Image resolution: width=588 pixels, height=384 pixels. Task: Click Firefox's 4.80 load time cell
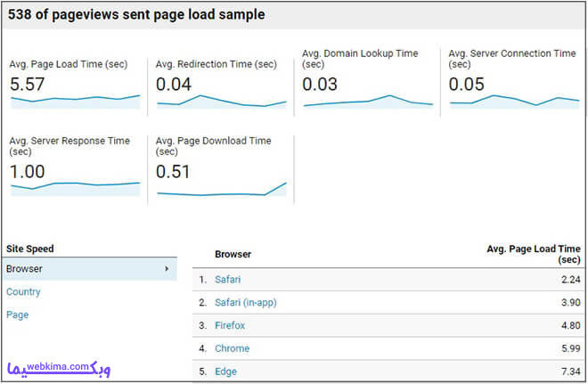click(x=571, y=325)
